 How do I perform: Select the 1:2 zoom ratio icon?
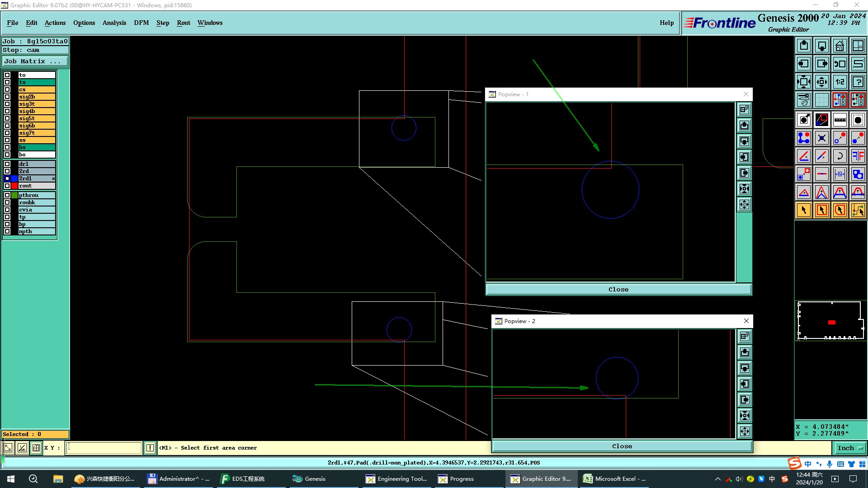pos(840,82)
